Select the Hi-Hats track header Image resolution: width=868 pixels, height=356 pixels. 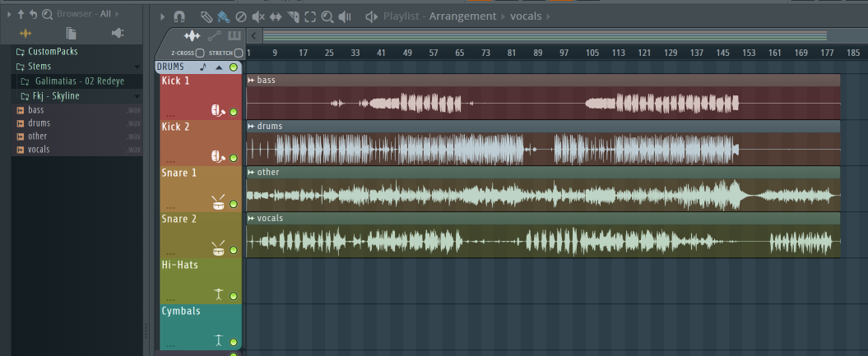coord(201,281)
